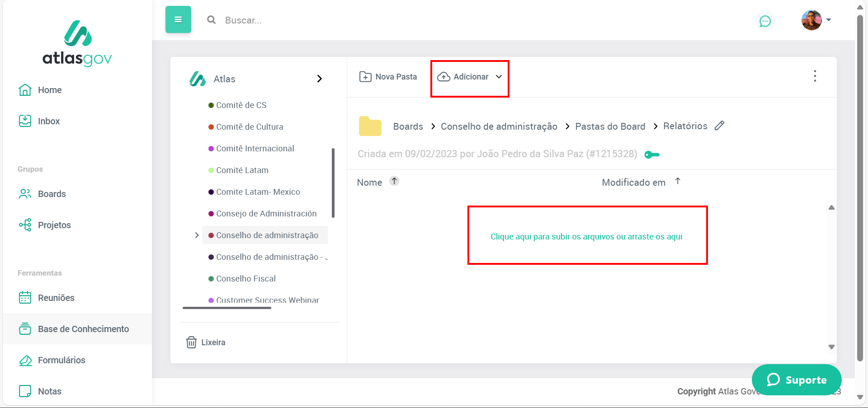Viewport: 868px width, 408px height.
Task: Click the Atlas chevron arrow
Action: click(320, 79)
